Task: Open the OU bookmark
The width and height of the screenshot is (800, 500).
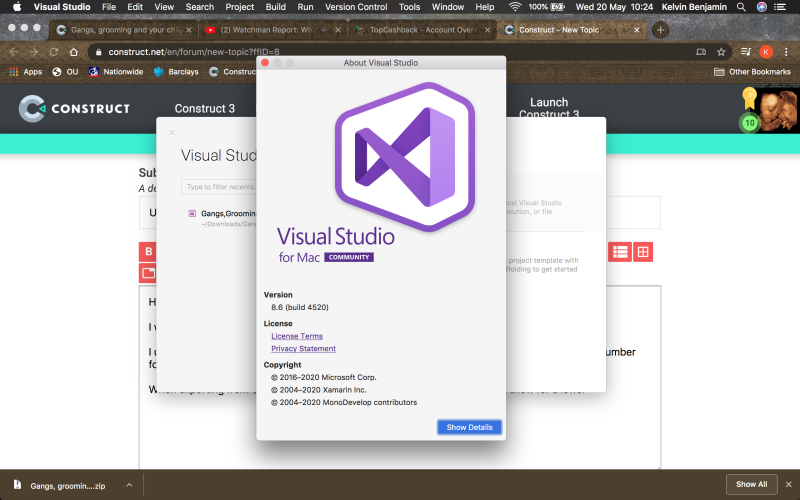Action: (x=65, y=72)
